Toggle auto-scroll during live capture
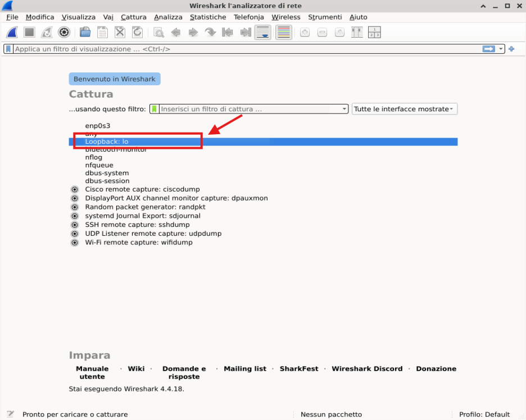This screenshot has height=420, width=526. (x=262, y=33)
